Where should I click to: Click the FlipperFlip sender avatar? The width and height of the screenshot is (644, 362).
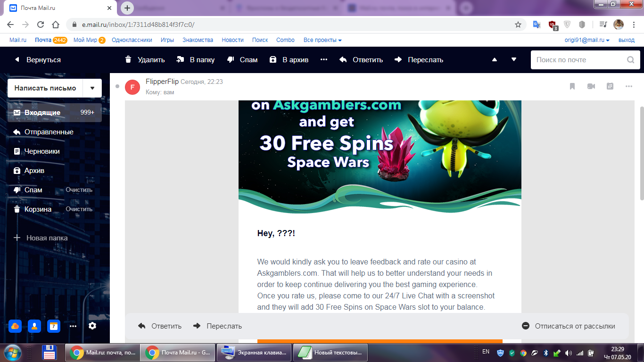132,87
